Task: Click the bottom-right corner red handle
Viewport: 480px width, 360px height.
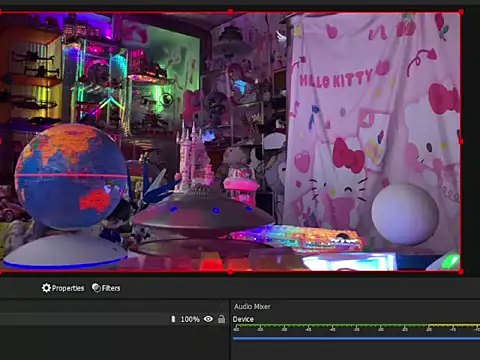Action: point(461,272)
